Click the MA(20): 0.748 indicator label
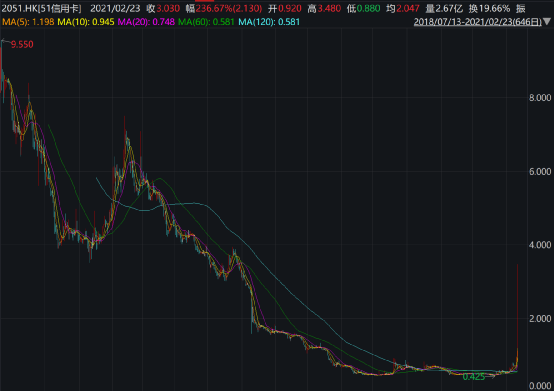Image resolution: width=554 pixels, height=391 pixels. click(146, 22)
